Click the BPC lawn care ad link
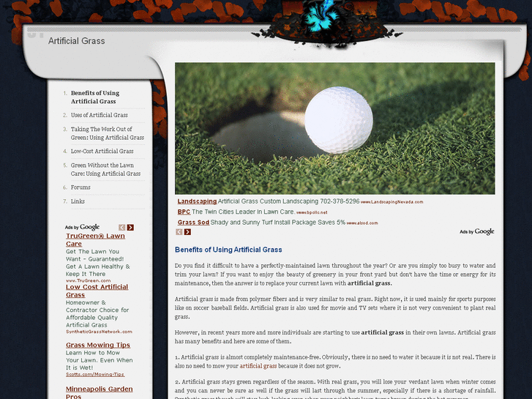Viewport: 532px width, 399px height. 184,212
